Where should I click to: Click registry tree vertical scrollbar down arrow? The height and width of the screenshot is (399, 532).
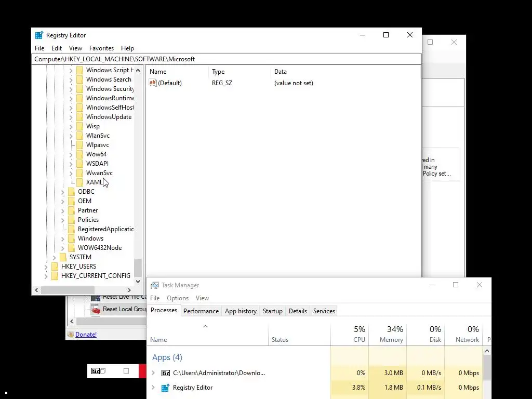(x=138, y=281)
